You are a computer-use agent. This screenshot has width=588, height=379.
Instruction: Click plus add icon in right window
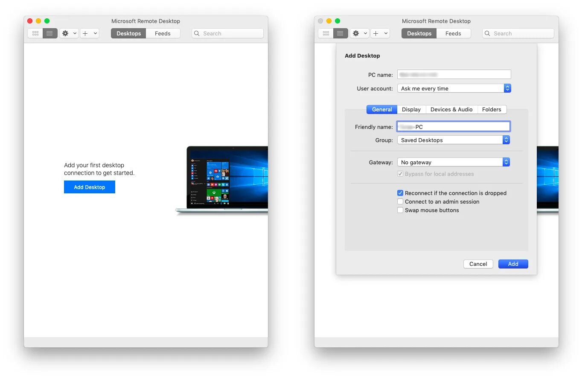coord(376,33)
